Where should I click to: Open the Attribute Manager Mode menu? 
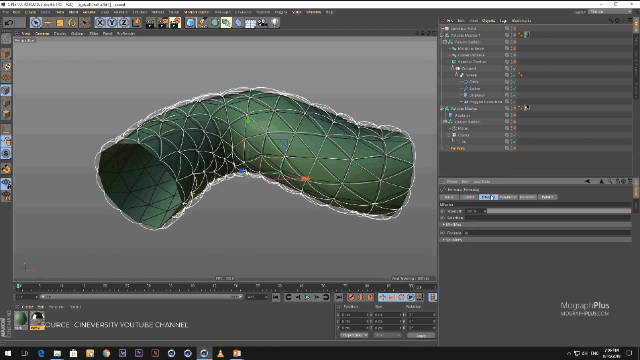(x=452, y=182)
